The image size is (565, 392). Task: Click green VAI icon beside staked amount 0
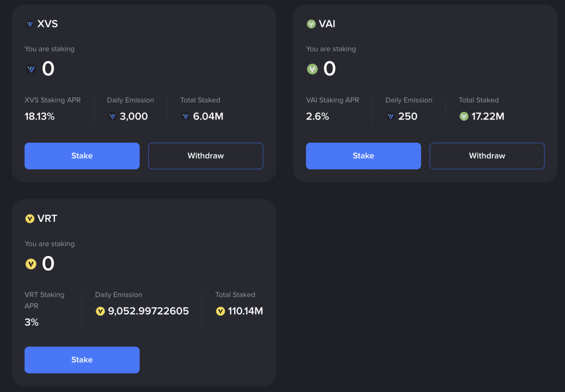[x=312, y=69]
